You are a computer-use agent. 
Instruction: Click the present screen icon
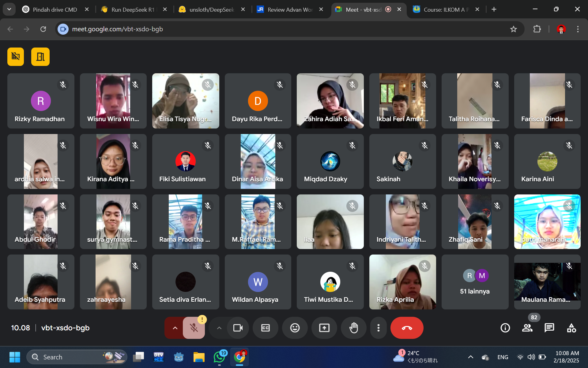pyautogui.click(x=324, y=328)
